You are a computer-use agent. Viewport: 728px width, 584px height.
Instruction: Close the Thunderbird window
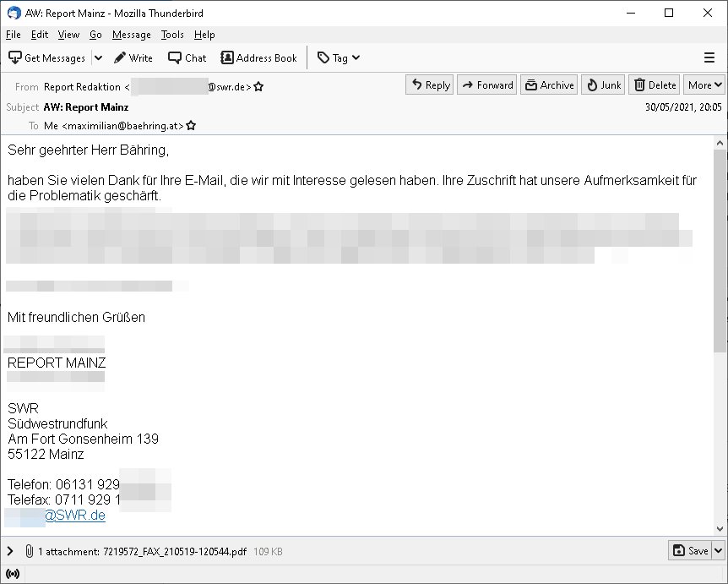tap(708, 13)
